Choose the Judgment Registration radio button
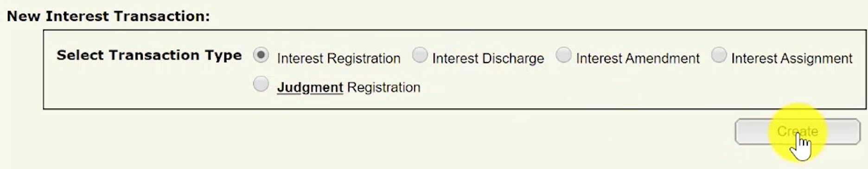 [x=261, y=84]
